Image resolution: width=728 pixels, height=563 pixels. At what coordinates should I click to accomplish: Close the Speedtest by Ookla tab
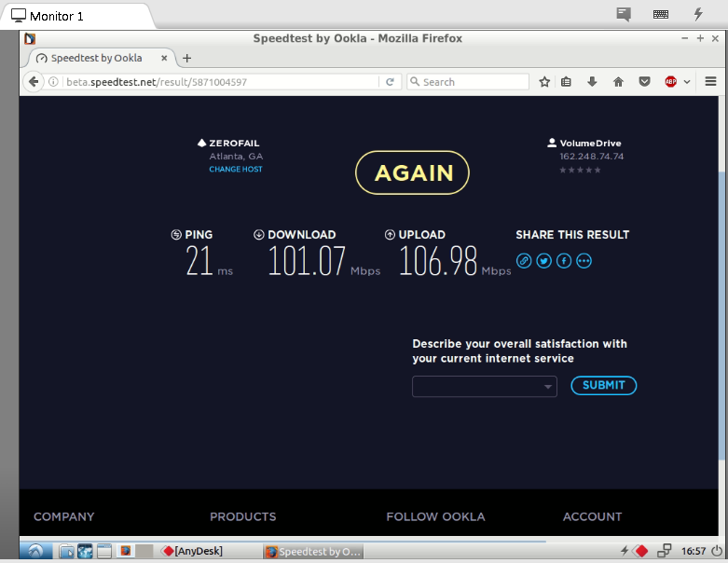pos(164,58)
